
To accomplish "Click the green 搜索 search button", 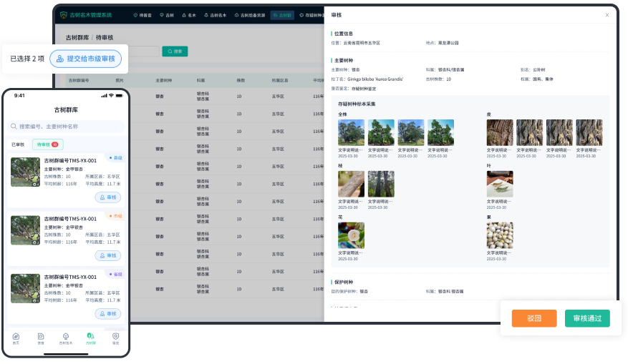I will 175,51.
